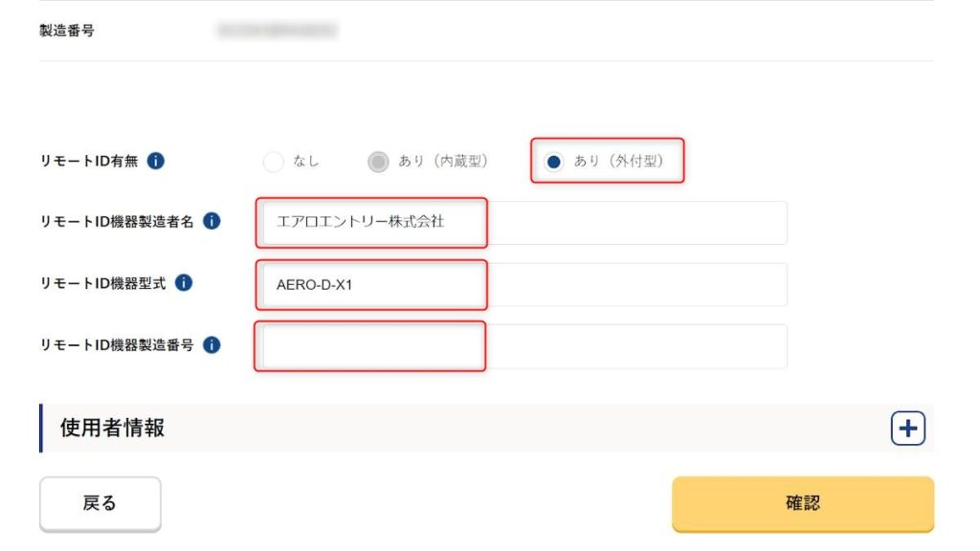Click the リモートID機器製造番号 label
This screenshot has width=980, height=551.
pos(117,345)
